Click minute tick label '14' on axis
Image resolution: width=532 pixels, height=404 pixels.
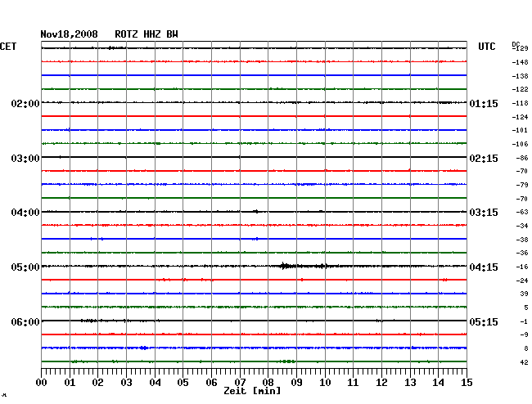coord(439,382)
